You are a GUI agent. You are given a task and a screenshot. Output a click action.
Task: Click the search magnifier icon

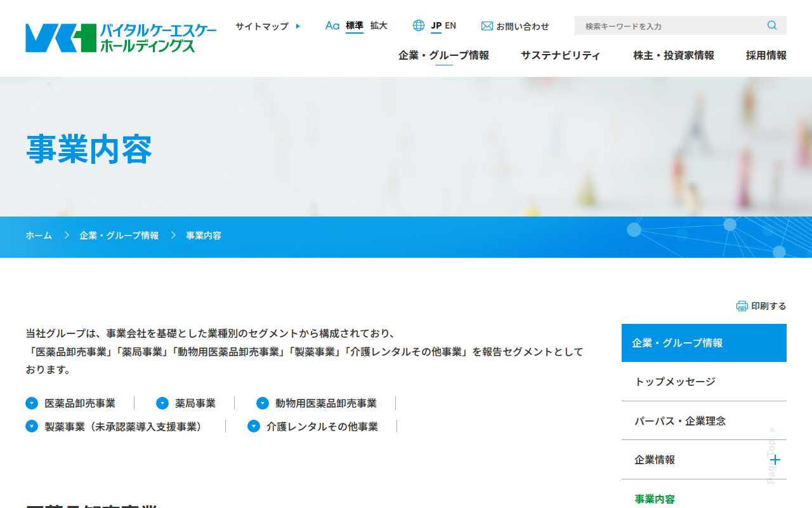pos(772,25)
